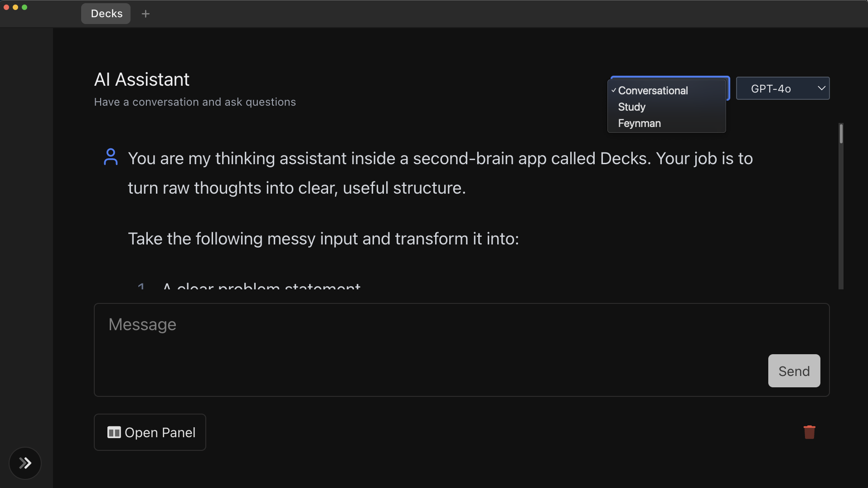Click the green fullscreen traffic light button
This screenshot has width=868, height=488.
24,7
